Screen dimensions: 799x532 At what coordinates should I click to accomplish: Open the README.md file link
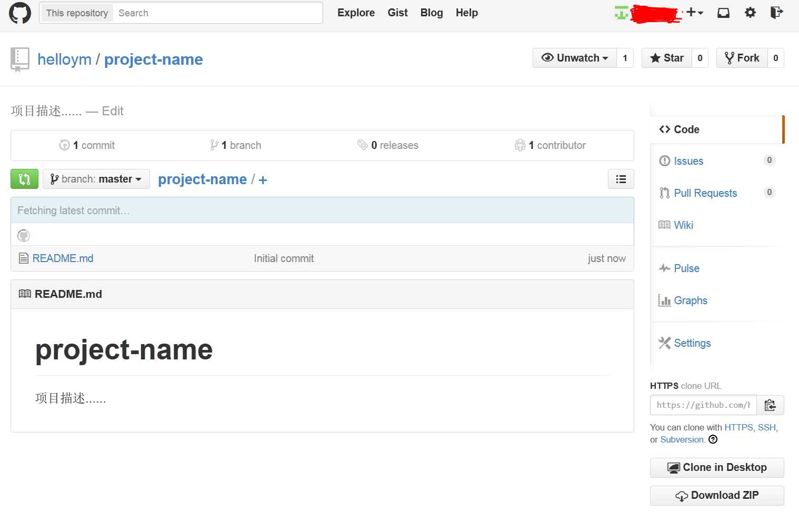pos(63,258)
